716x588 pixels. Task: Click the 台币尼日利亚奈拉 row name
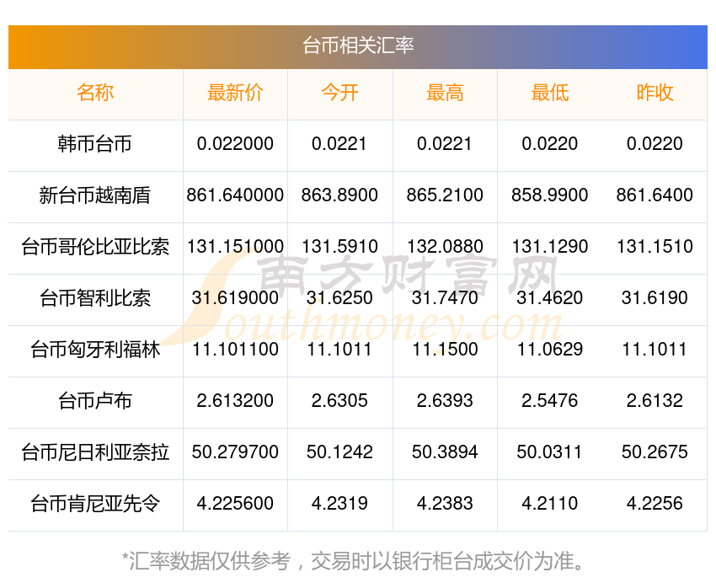coord(95,452)
